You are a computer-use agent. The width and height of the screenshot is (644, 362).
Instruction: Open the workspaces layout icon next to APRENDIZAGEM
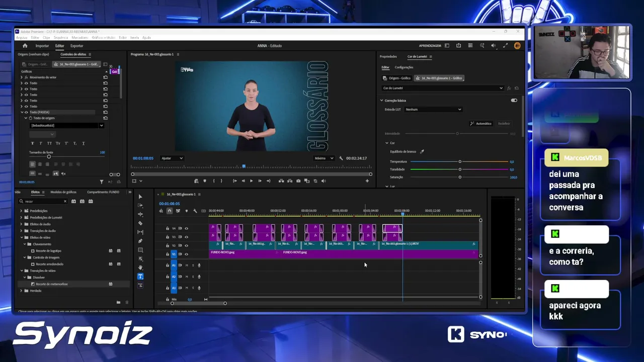(x=447, y=46)
